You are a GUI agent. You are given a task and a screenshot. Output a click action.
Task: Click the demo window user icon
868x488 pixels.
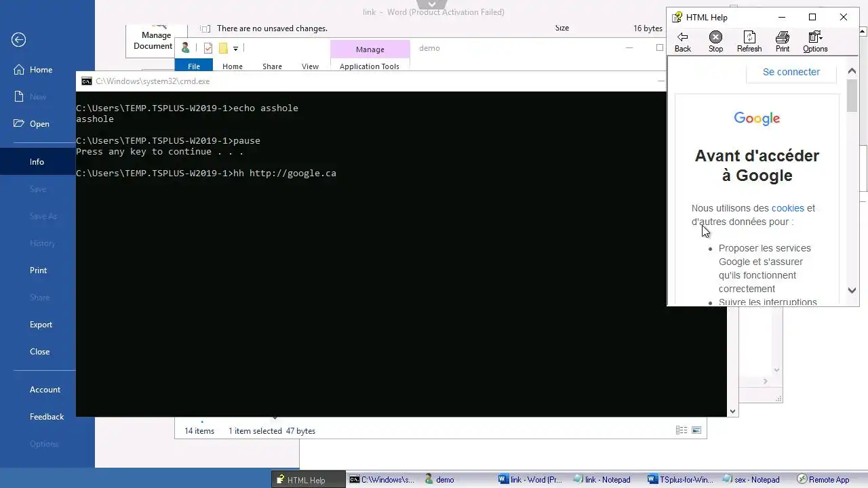click(185, 48)
